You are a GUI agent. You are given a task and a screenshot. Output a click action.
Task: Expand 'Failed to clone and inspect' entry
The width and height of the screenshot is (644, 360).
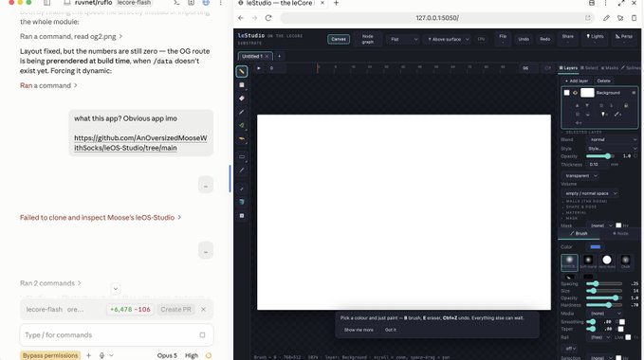(x=101, y=217)
